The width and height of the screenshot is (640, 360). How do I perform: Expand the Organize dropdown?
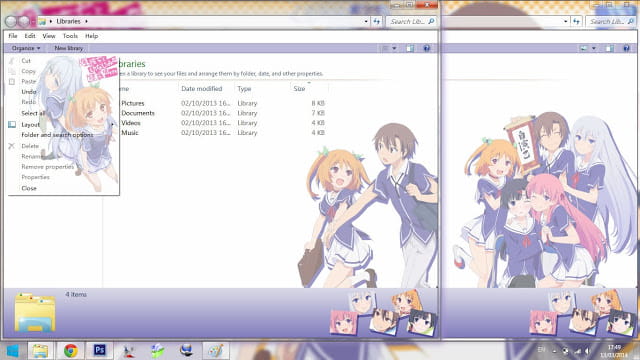pyautogui.click(x=26, y=48)
